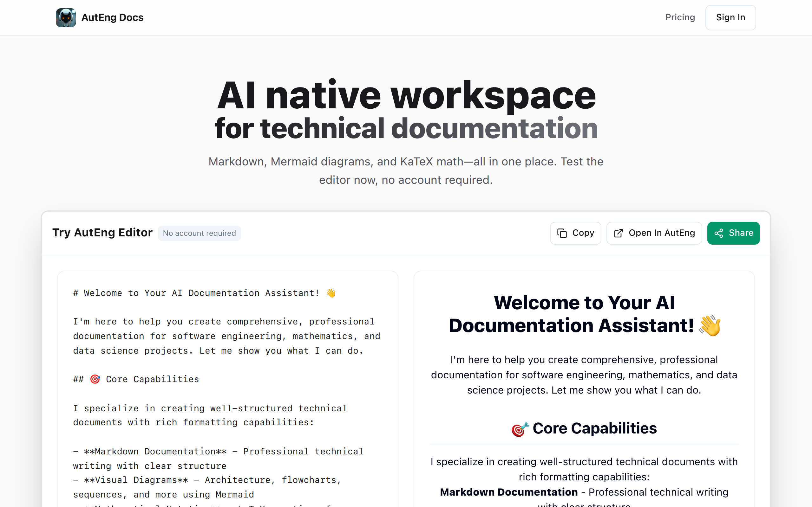Image resolution: width=812 pixels, height=507 pixels.
Task: Click the external link icon for AutEng
Action: (x=618, y=233)
